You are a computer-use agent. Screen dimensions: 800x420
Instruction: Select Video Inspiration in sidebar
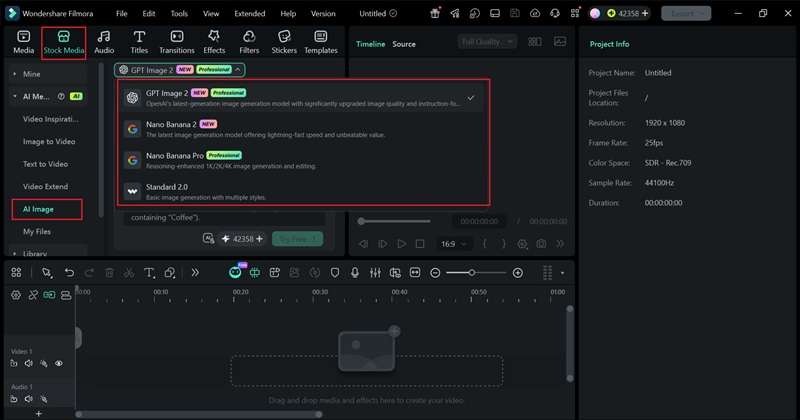click(50, 119)
